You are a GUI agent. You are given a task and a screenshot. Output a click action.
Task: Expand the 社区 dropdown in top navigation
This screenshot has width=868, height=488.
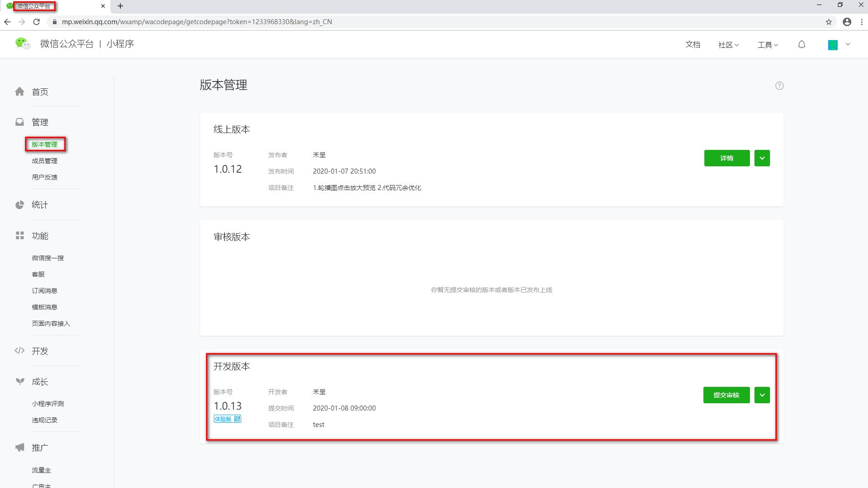(728, 44)
